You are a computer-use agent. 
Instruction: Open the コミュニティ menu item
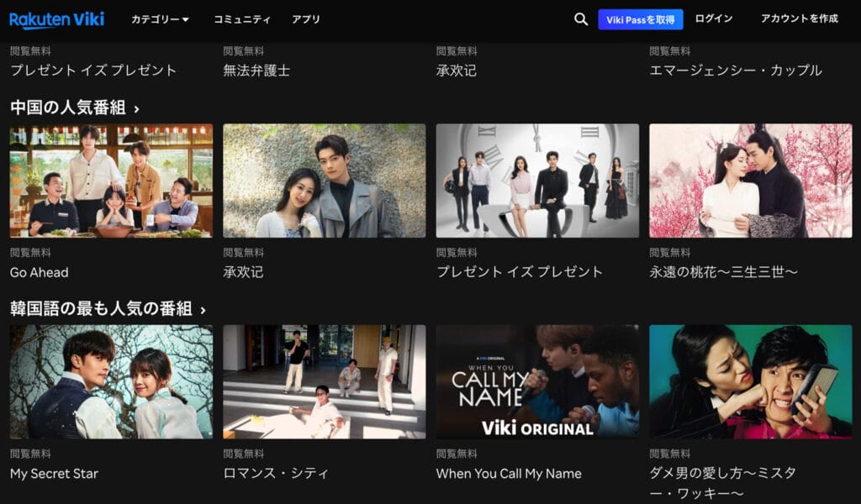242,19
